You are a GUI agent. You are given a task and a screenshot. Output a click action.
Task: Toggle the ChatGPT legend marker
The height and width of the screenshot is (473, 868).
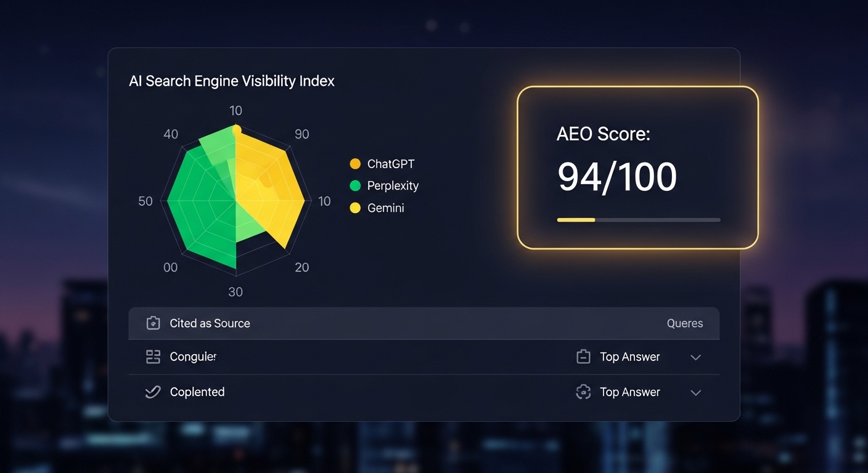(355, 164)
